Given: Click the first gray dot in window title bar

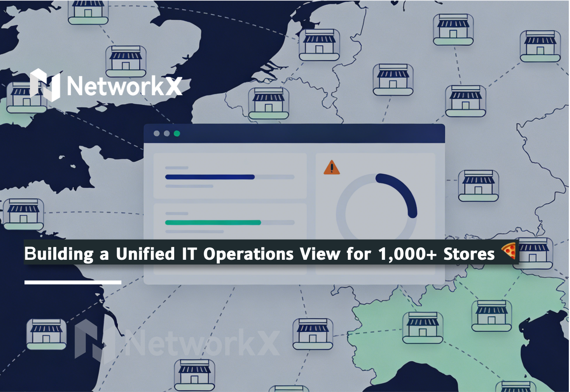Looking at the screenshot, I should click(x=157, y=133).
